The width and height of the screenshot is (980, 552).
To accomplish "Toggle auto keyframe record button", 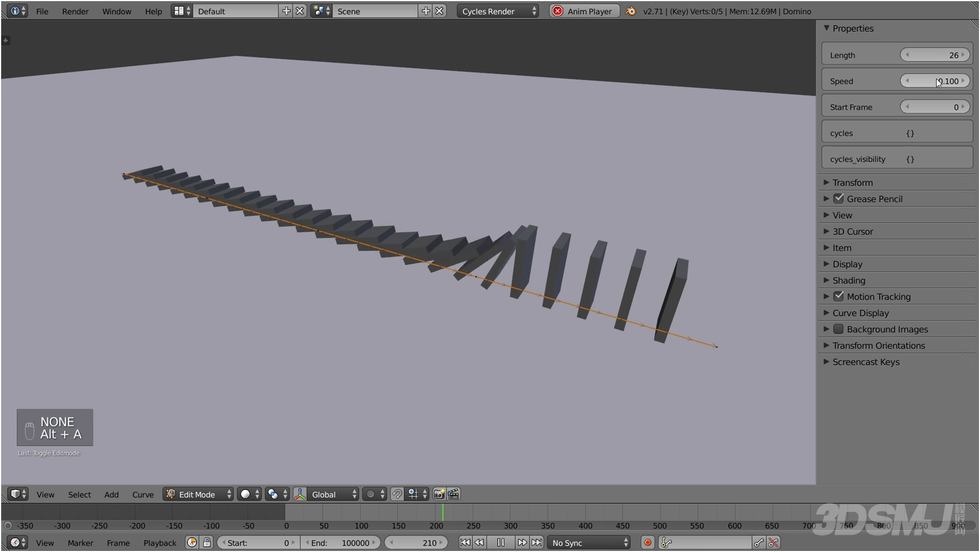I will click(648, 542).
